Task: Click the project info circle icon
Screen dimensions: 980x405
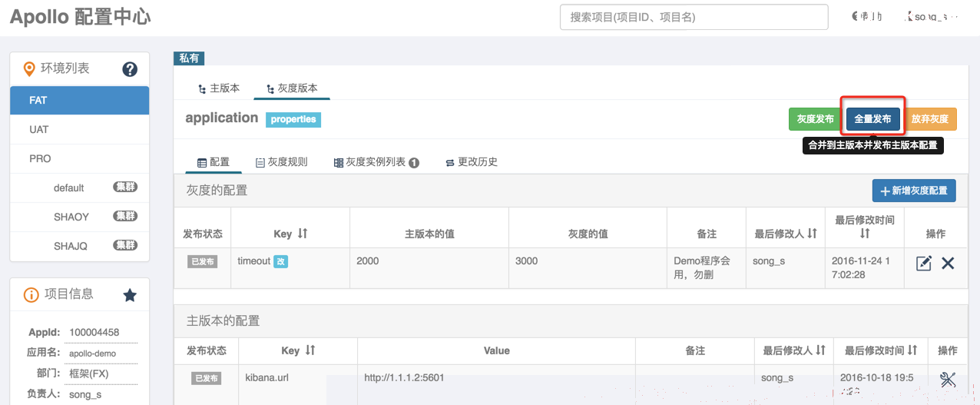Action: point(31,294)
